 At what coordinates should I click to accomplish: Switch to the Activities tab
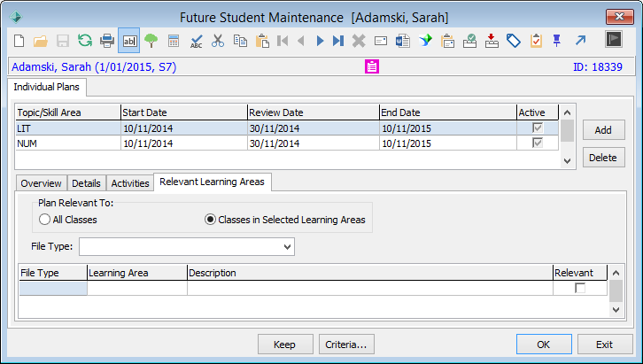pyautogui.click(x=130, y=183)
